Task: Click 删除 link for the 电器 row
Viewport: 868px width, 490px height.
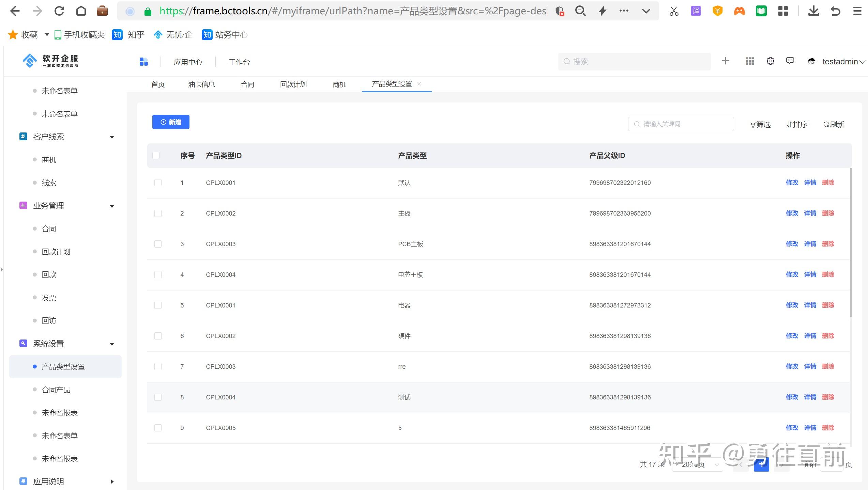Action: pyautogui.click(x=828, y=305)
